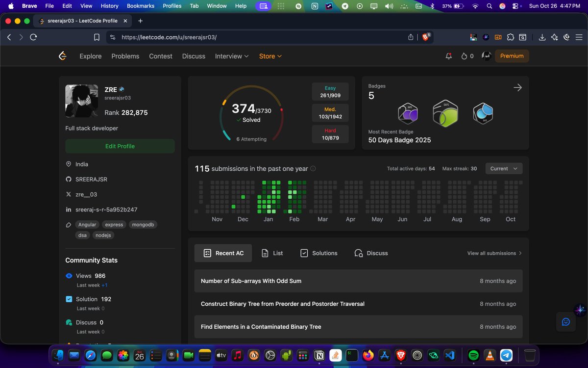Click the Brave Leo AI sparkle icon
588x368 pixels.
(554, 37)
